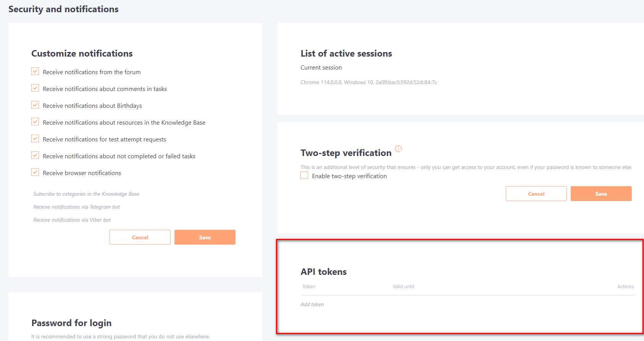Click the Security and notifications page title

pos(63,9)
